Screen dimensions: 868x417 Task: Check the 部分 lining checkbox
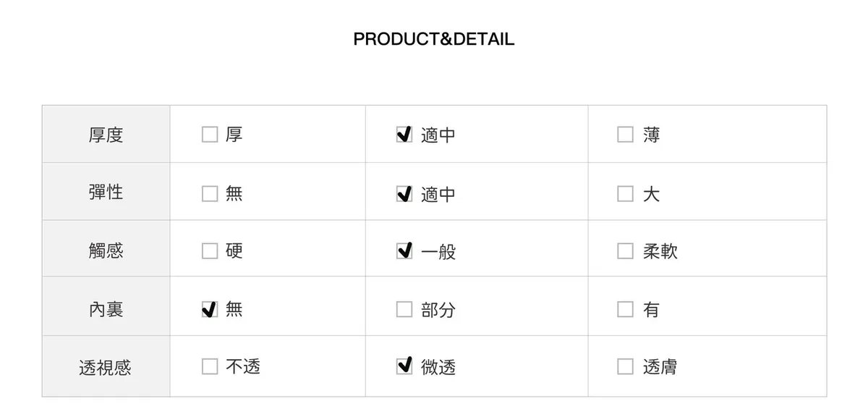pos(404,310)
